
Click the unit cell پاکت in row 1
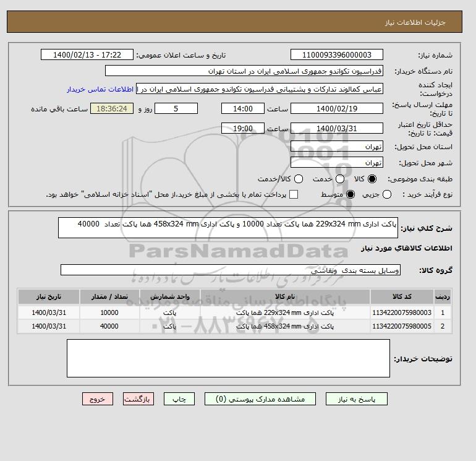170,312
